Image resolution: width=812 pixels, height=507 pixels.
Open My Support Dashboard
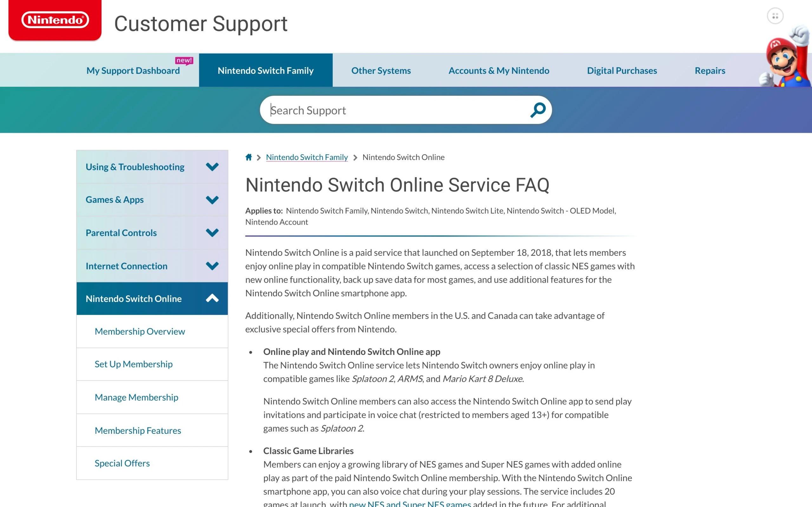[x=133, y=70]
